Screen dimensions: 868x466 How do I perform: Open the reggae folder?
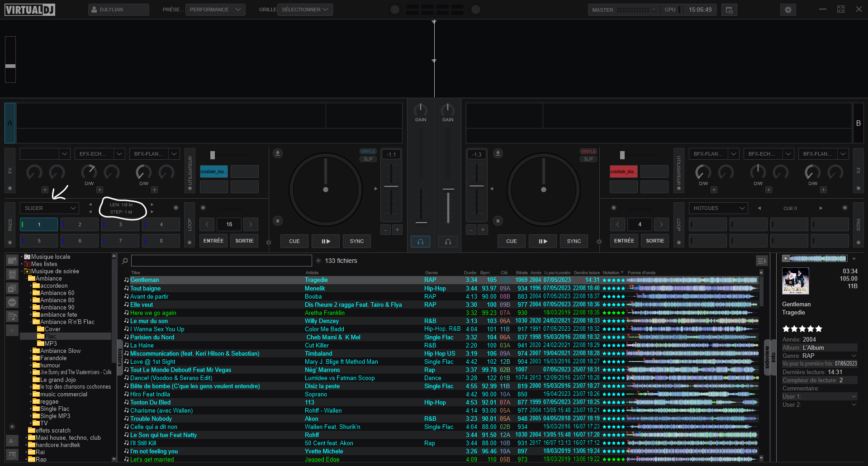click(x=49, y=402)
